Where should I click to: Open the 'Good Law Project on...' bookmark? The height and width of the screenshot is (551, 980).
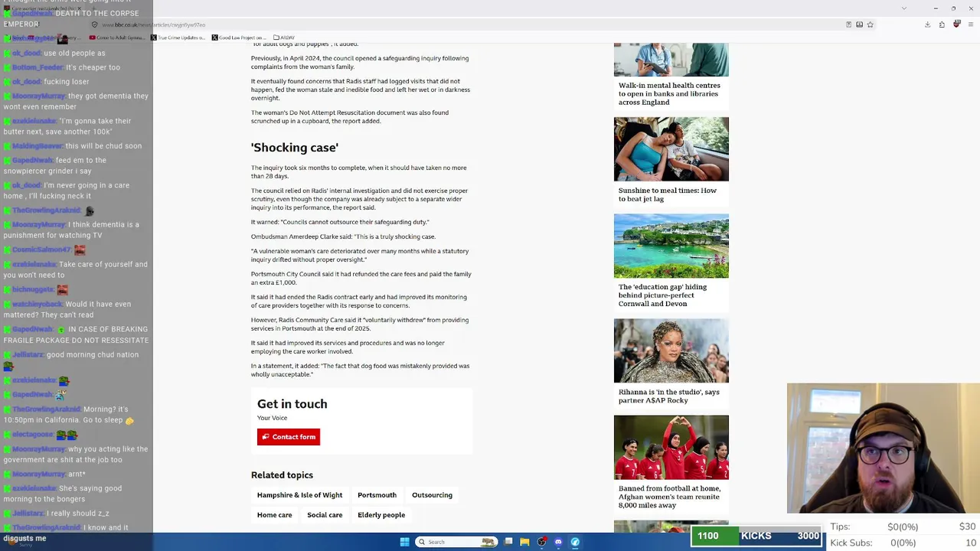[239, 37]
